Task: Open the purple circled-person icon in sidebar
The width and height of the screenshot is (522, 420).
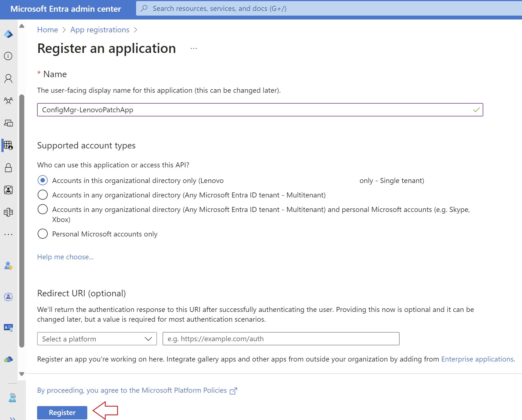Action: click(8, 297)
